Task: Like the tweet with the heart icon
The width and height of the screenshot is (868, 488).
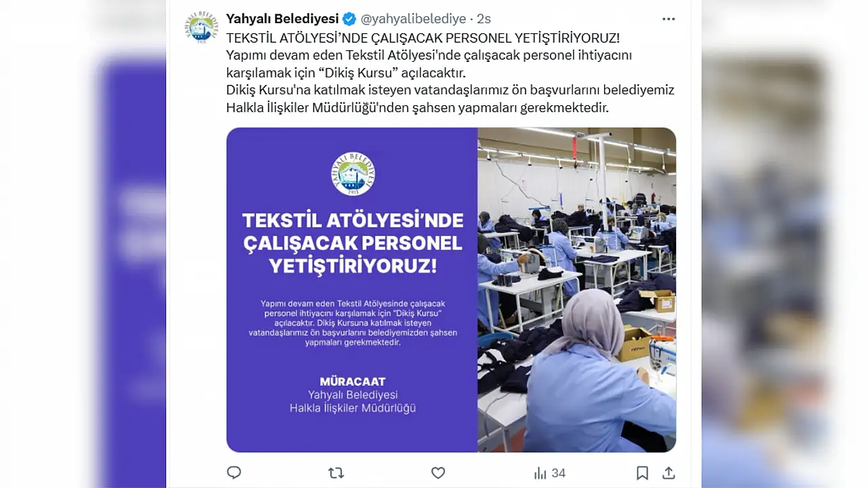Action: [x=438, y=472]
